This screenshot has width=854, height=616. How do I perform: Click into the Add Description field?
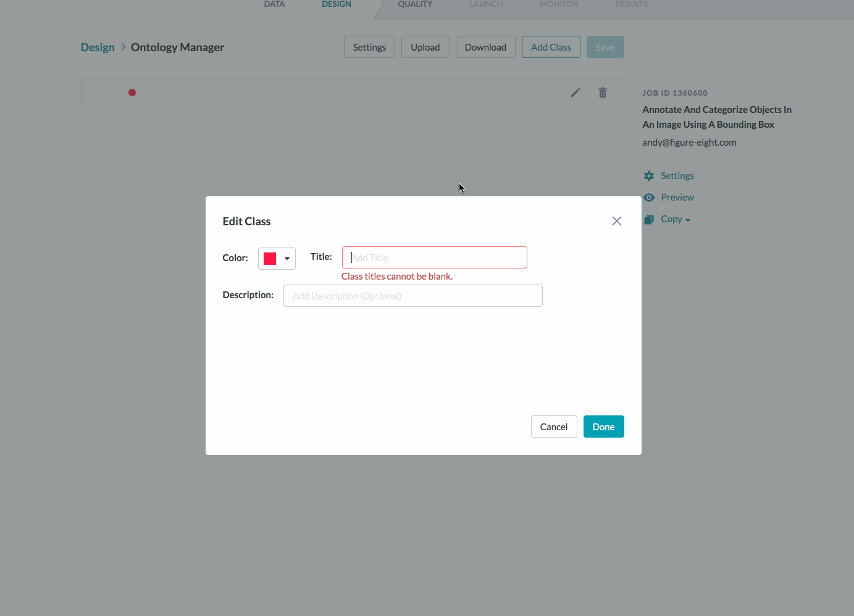click(x=413, y=296)
